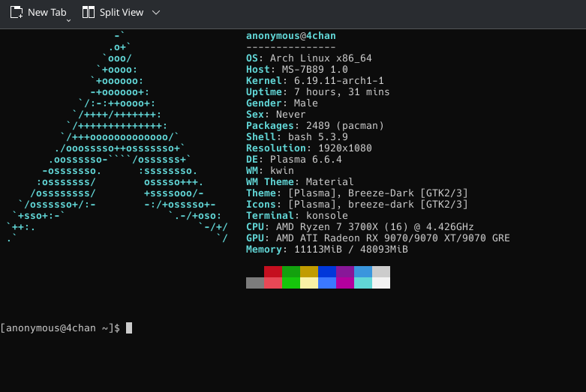This screenshot has height=392, width=586.
Task: Click the 'Packages: 2489 (pacman)' line
Action: click(x=314, y=126)
